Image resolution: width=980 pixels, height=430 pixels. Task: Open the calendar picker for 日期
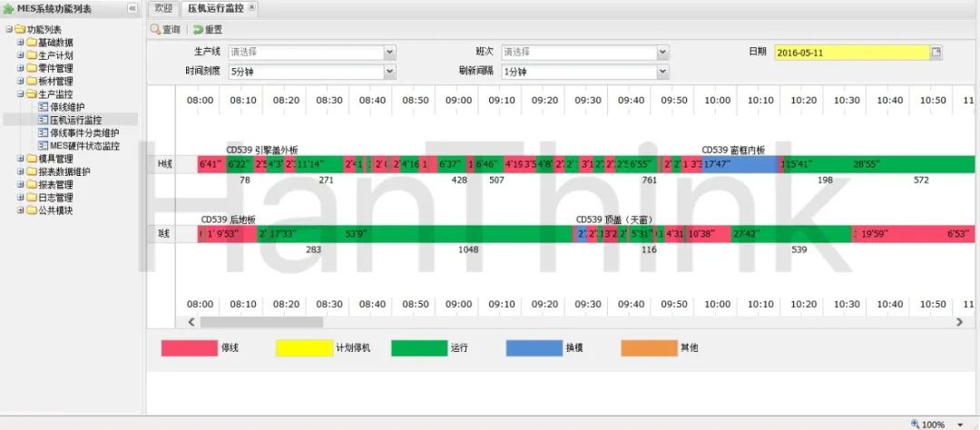pyautogui.click(x=936, y=53)
